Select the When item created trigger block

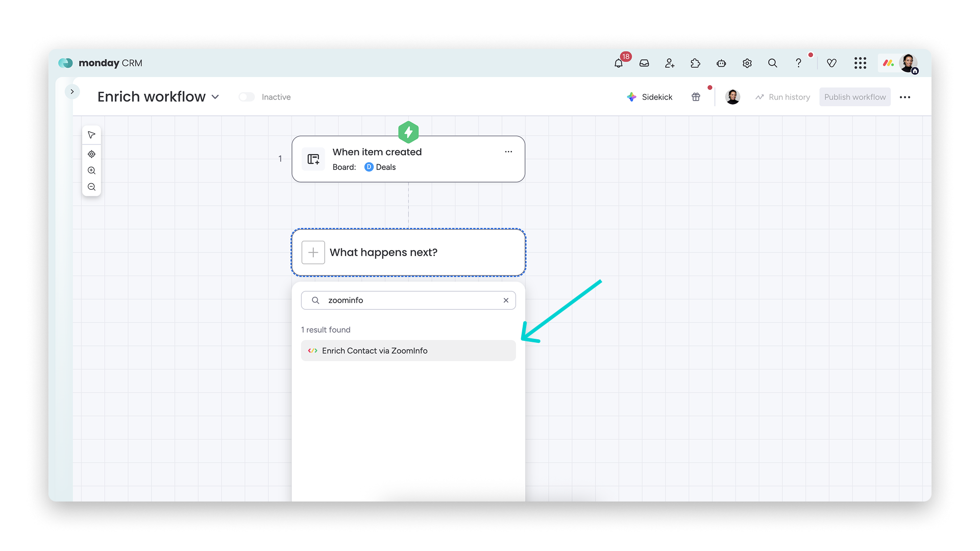[408, 159]
